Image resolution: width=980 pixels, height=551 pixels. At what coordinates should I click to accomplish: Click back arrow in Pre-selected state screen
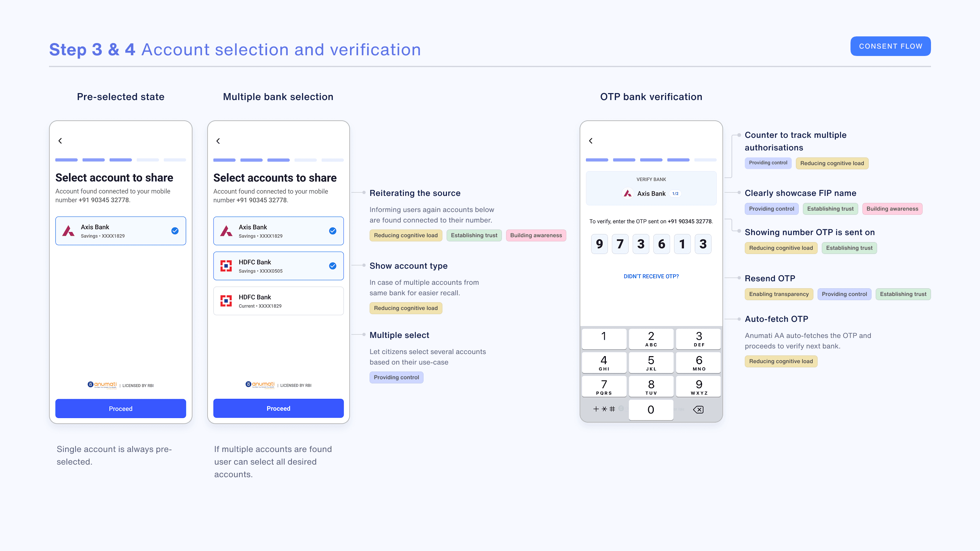pyautogui.click(x=60, y=141)
